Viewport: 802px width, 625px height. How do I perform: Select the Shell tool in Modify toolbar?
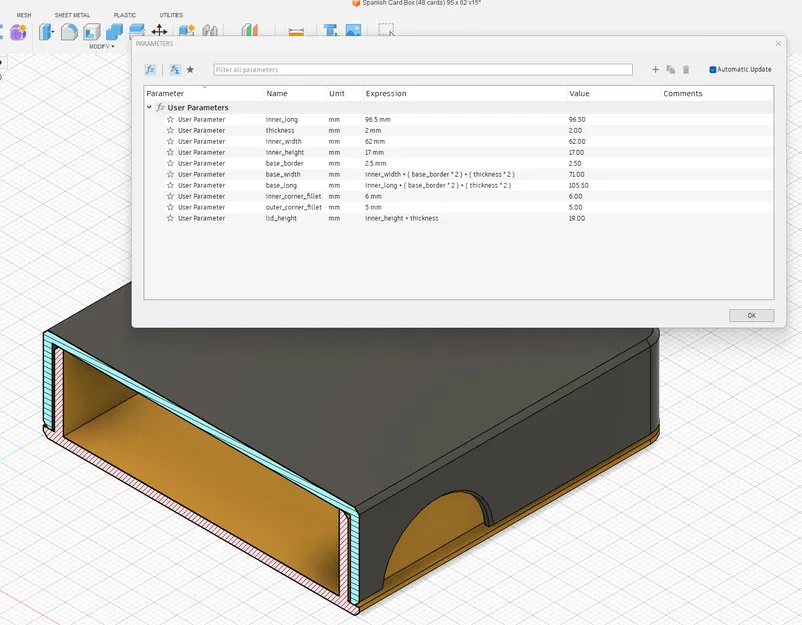coord(91,32)
